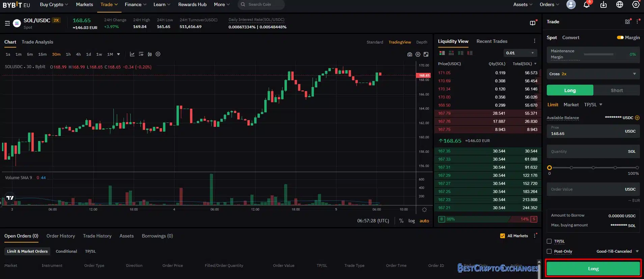Screen dimensions: 644x279
Task: Switch chart to Depth view
Action: pos(422,42)
